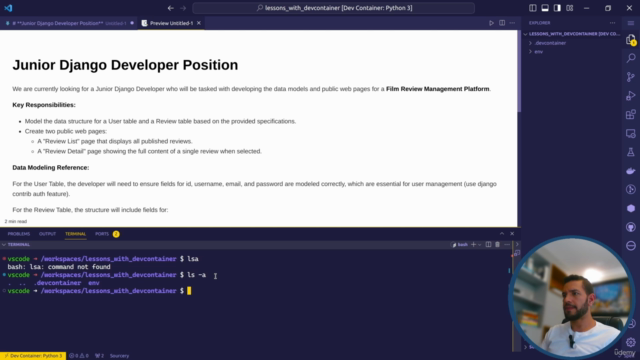Open the Testing flask view
This screenshot has width=640, height=360.
[631, 152]
